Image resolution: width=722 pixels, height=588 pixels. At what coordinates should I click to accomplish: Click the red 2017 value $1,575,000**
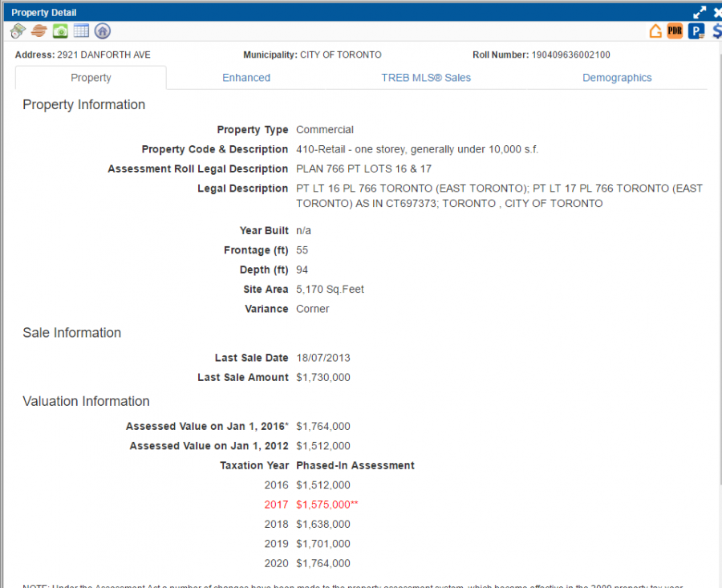327,505
